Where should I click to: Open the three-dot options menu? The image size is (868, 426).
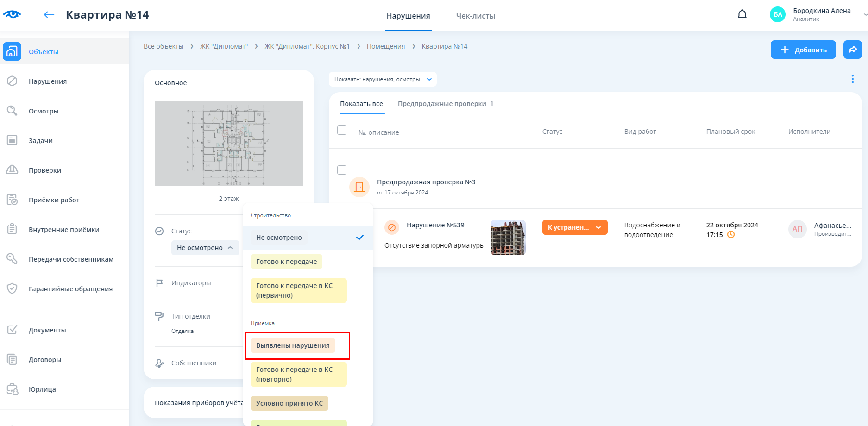(x=852, y=79)
